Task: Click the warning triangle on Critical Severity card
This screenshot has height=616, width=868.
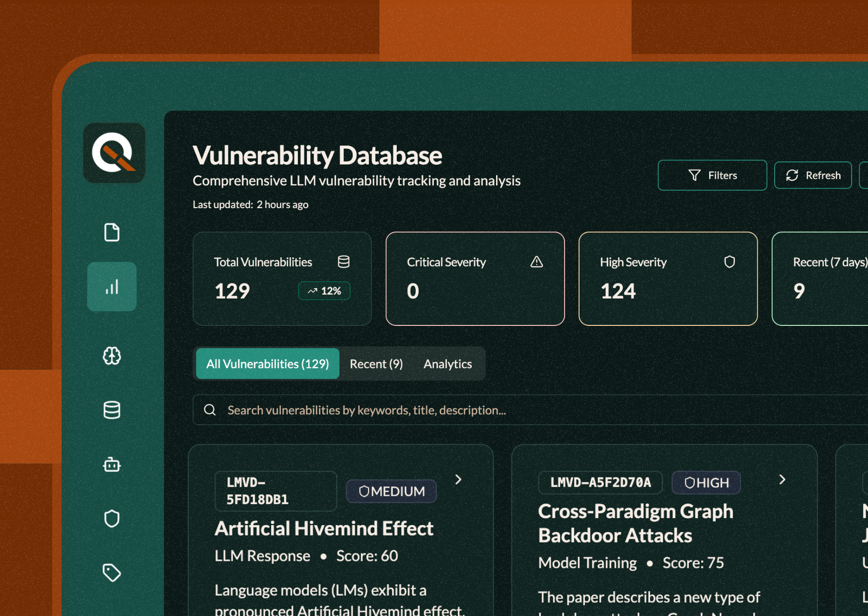Action: point(537,262)
